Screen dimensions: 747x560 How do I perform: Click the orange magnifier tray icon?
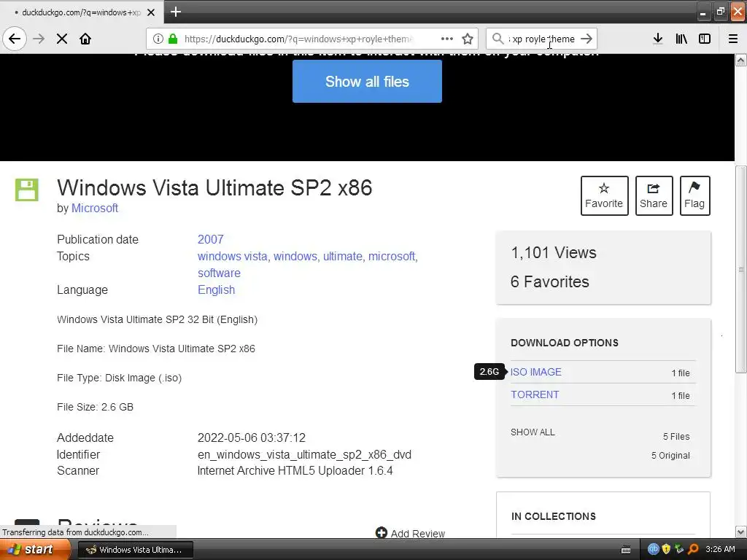[x=693, y=549]
